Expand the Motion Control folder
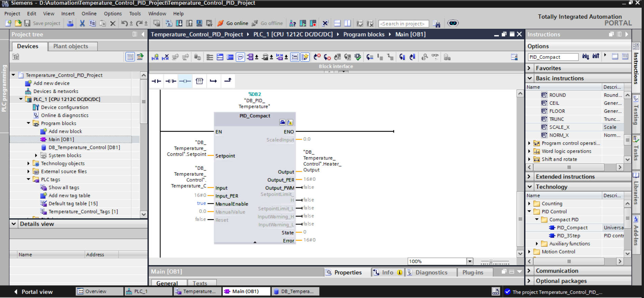Viewport: 644px width, 298px height. tap(529, 252)
